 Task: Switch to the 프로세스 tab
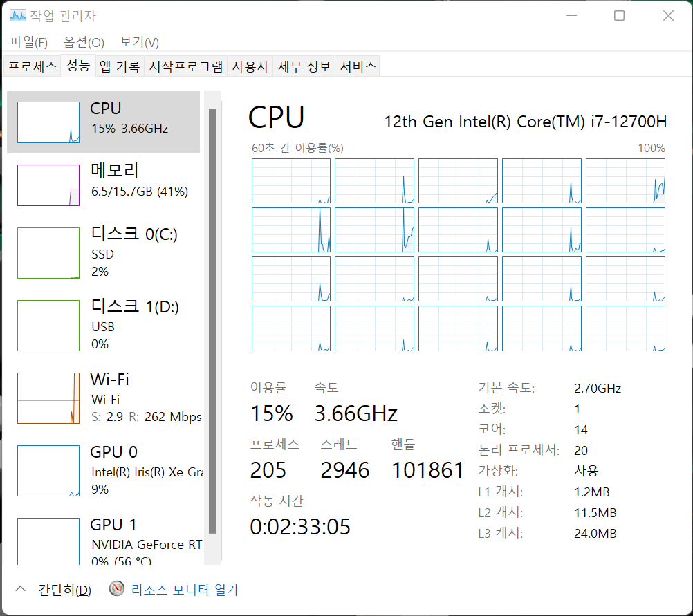click(32, 67)
